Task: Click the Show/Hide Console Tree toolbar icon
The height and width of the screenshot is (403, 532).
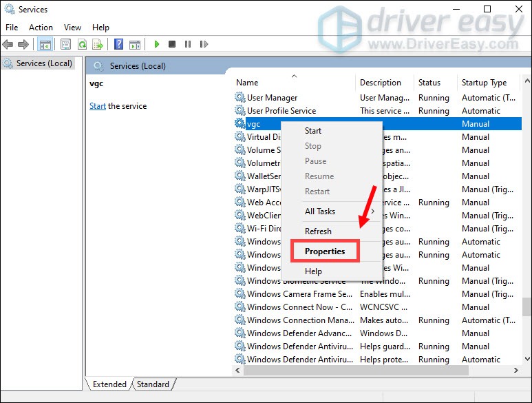Action: click(45, 45)
